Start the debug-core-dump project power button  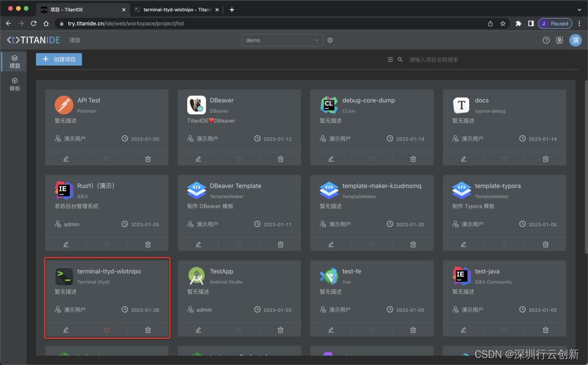pos(372,159)
